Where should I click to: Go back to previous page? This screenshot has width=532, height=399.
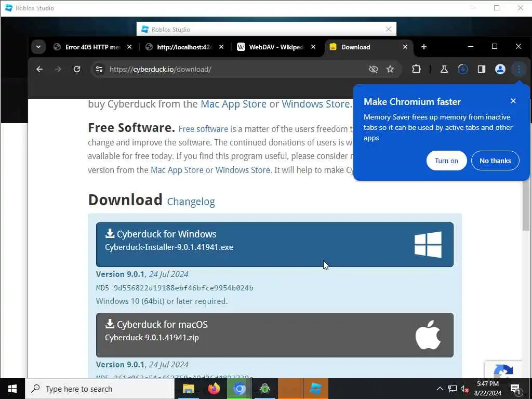[x=39, y=69]
